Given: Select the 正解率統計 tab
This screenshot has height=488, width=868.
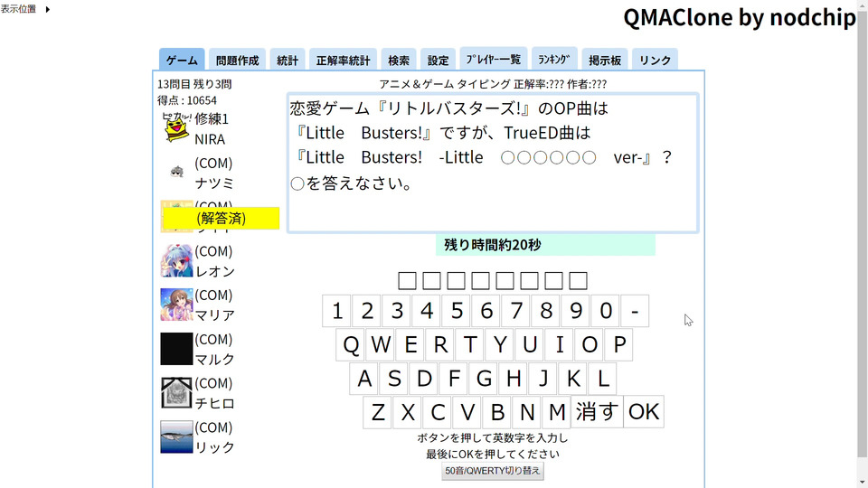Looking at the screenshot, I should click(343, 60).
